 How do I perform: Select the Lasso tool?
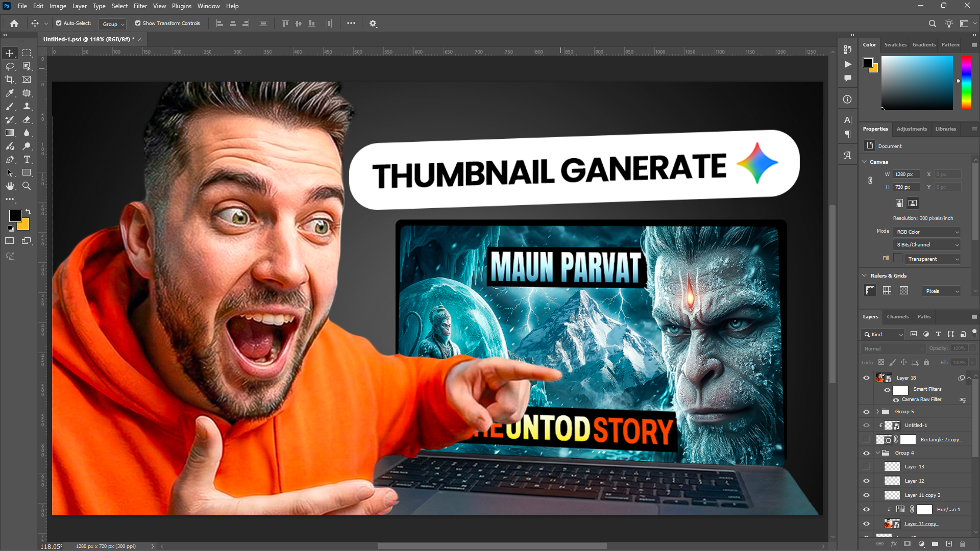coord(10,66)
